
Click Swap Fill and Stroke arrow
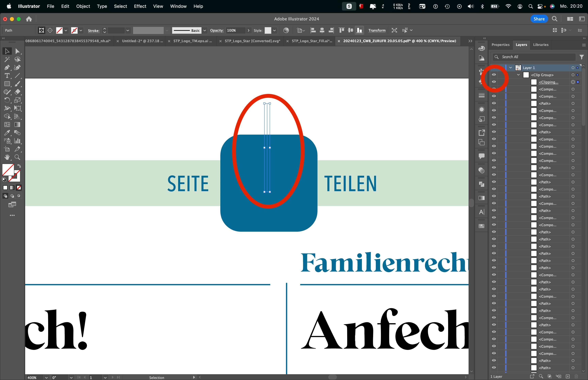pyautogui.click(x=19, y=166)
